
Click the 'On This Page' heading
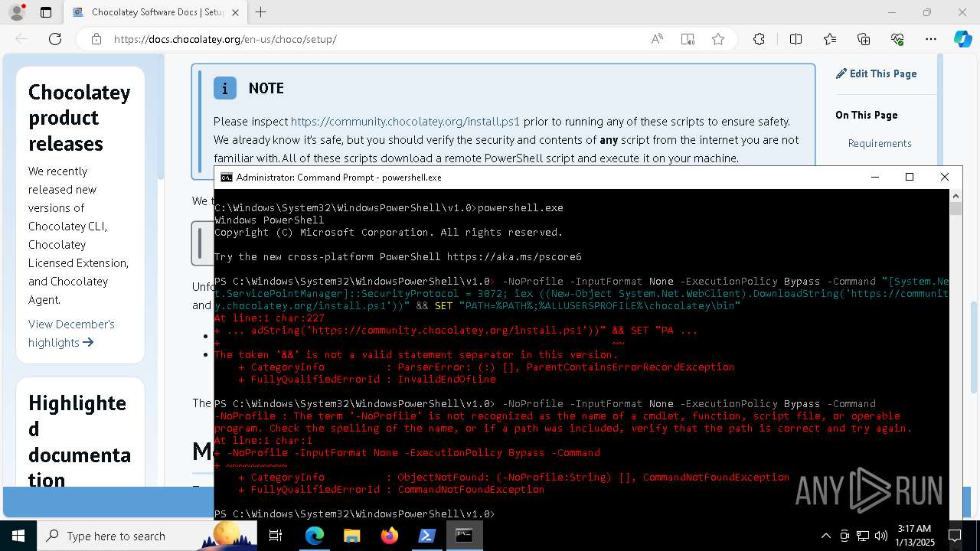click(867, 115)
